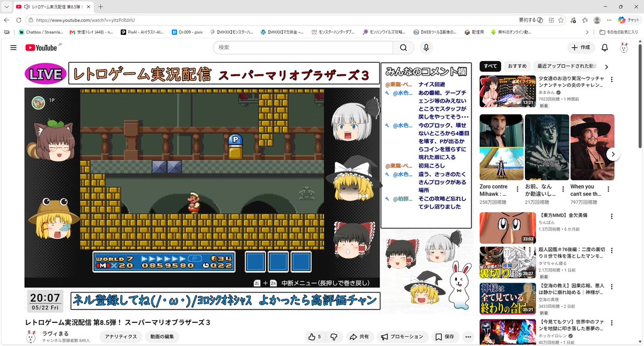
Task: Open the browser favorites list icon
Action: (584, 20)
